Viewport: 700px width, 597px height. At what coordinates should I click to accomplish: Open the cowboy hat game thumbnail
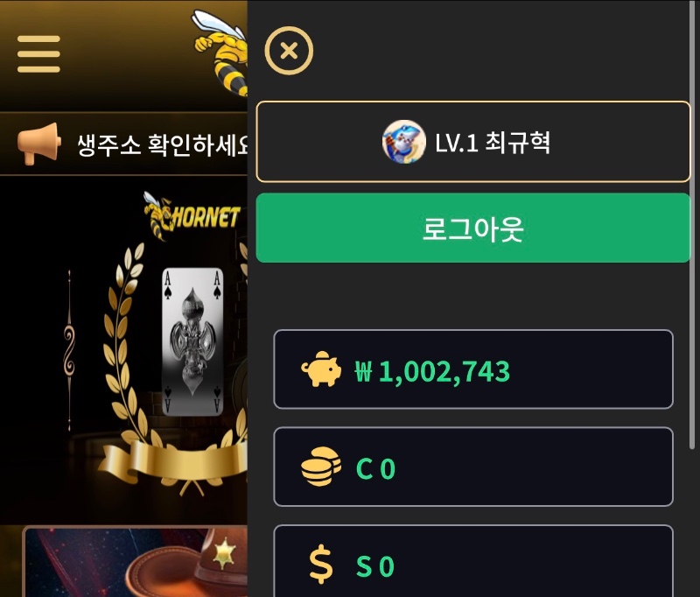[x=136, y=563]
